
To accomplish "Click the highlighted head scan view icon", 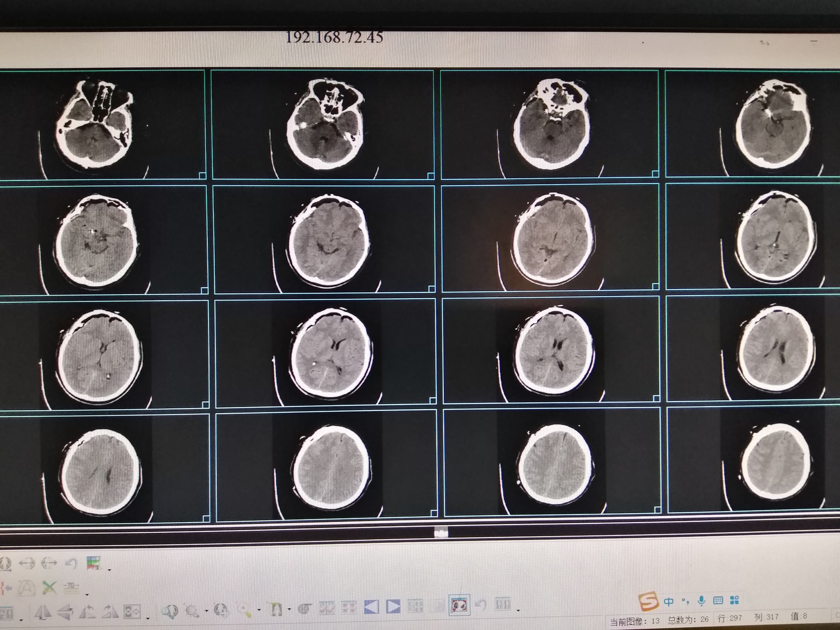I will click(460, 605).
